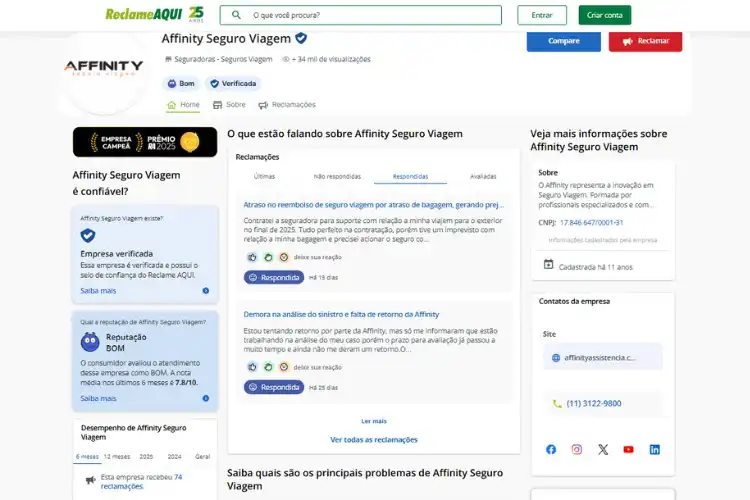Image resolution: width=750 pixels, height=500 pixels.
Task: Select the 2025 performance tab
Action: click(146, 456)
